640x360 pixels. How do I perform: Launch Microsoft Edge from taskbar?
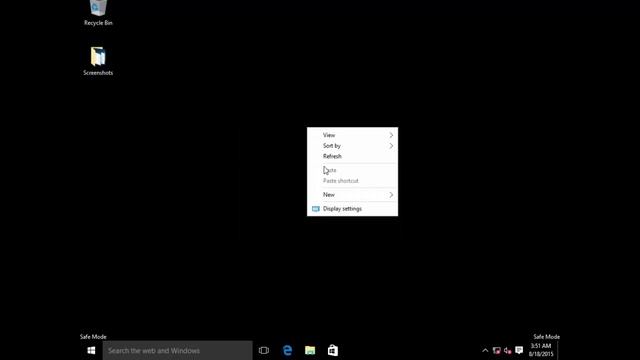coord(287,350)
